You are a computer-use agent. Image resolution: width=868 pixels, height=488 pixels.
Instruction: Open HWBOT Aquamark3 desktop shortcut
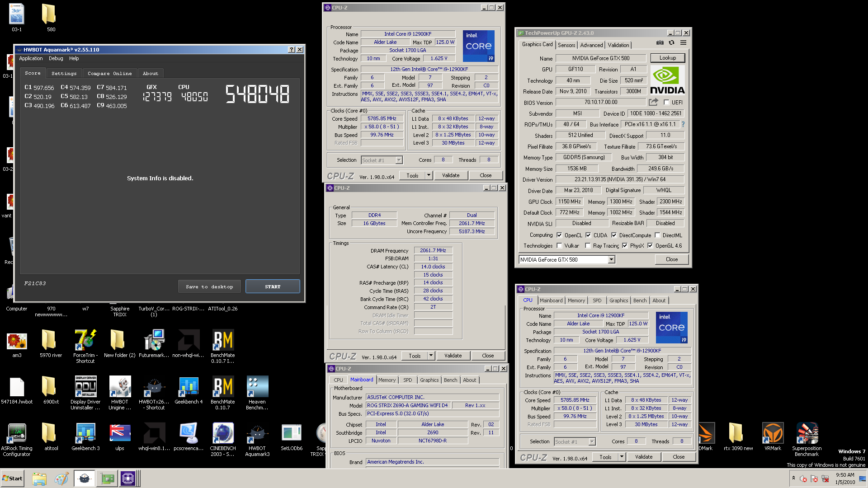point(257,433)
